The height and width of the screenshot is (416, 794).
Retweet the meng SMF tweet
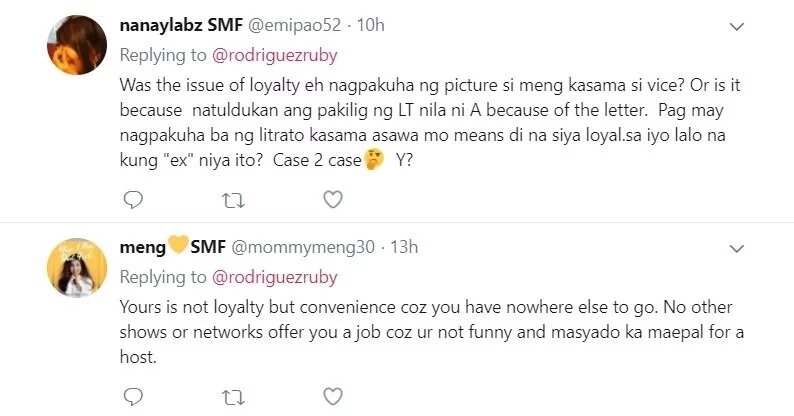pos(233,398)
